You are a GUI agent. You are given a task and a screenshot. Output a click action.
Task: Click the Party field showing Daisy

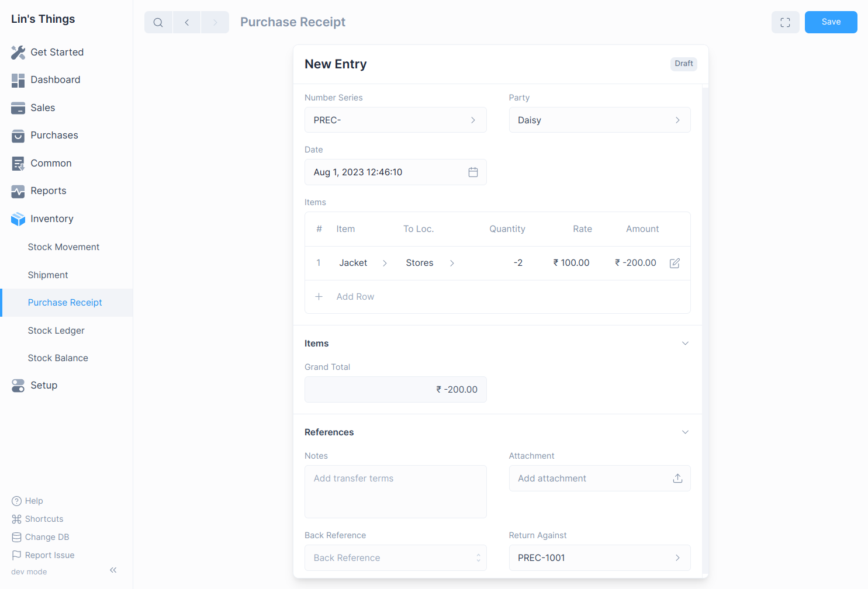pyautogui.click(x=599, y=120)
